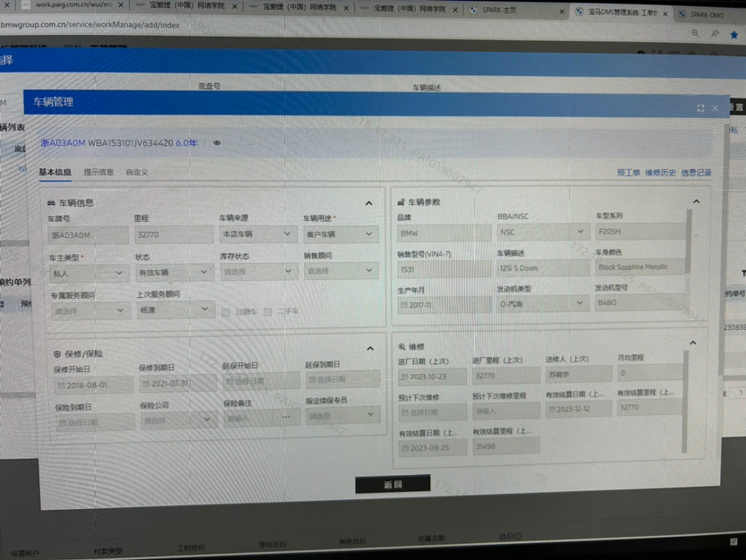746x560 pixels.
Task: Switch to the SPARK-DMO browser tab
Action: [709, 14]
